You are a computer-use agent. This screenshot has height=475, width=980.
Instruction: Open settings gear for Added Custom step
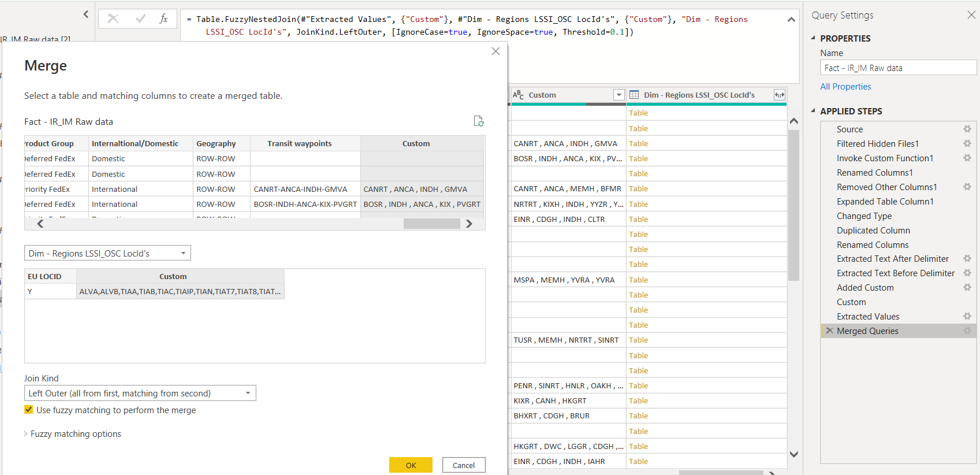967,287
